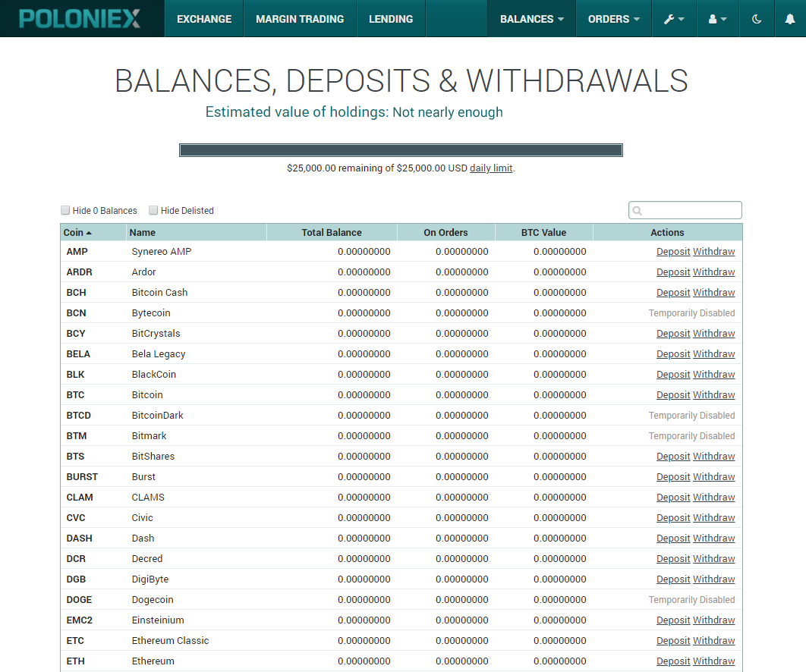Click the DASH coin symbol
The height and width of the screenshot is (672, 806).
[x=79, y=538]
